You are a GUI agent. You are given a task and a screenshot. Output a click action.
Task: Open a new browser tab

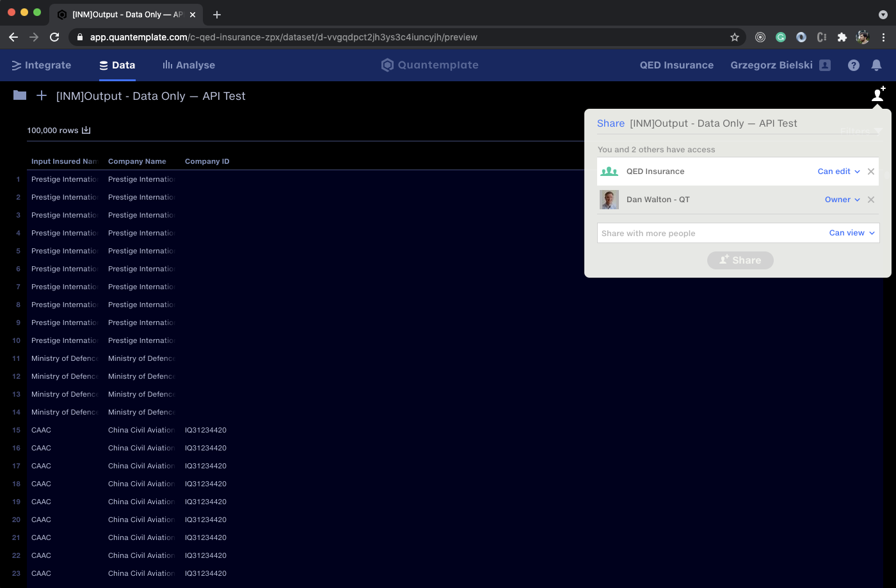[217, 14]
